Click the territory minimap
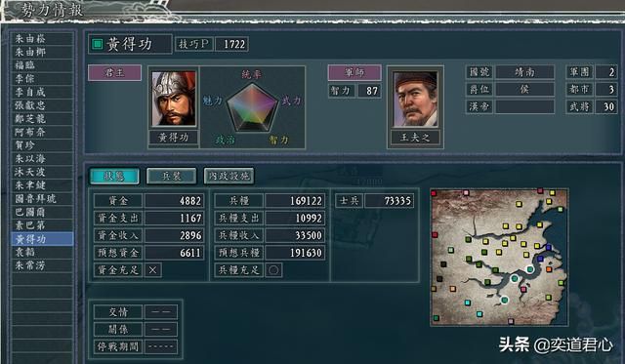Image resolution: width=625 pixels, height=364 pixels. (x=499, y=258)
